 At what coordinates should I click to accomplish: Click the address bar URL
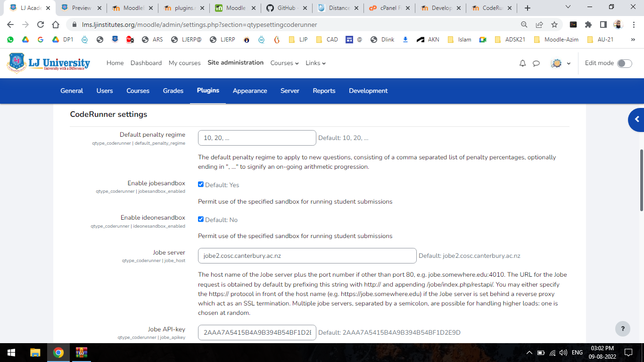click(199, 25)
